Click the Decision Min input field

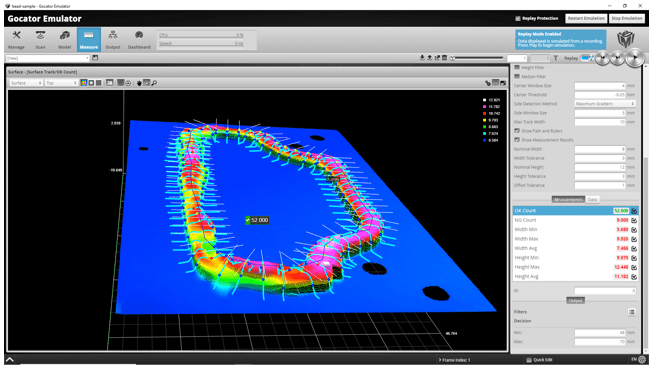pos(600,333)
